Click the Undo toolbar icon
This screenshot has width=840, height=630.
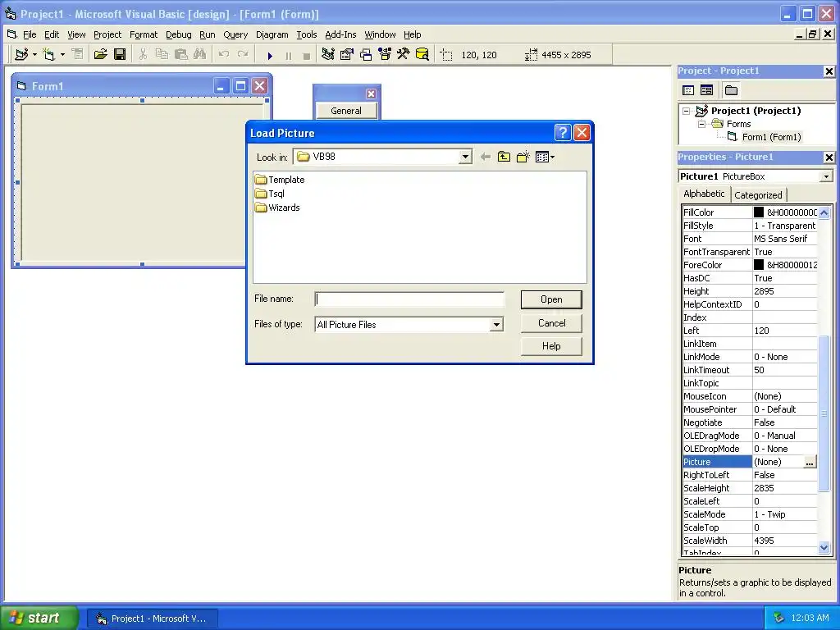point(224,54)
